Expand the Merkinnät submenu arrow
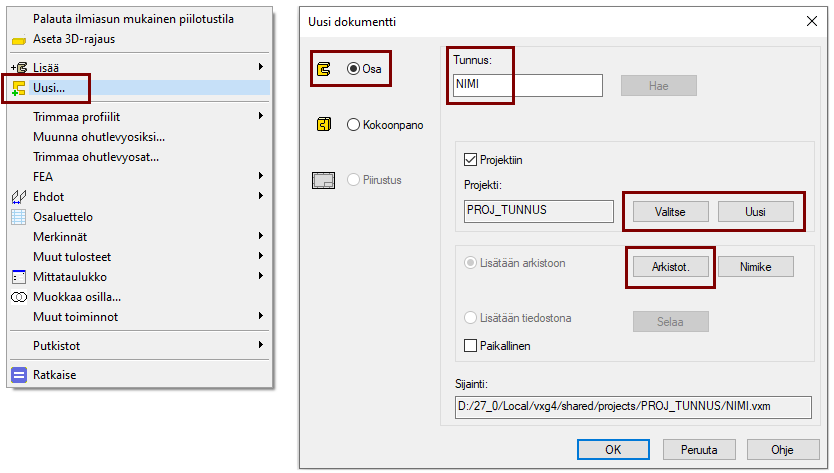Viewport: 834px width, 473px height. click(261, 236)
